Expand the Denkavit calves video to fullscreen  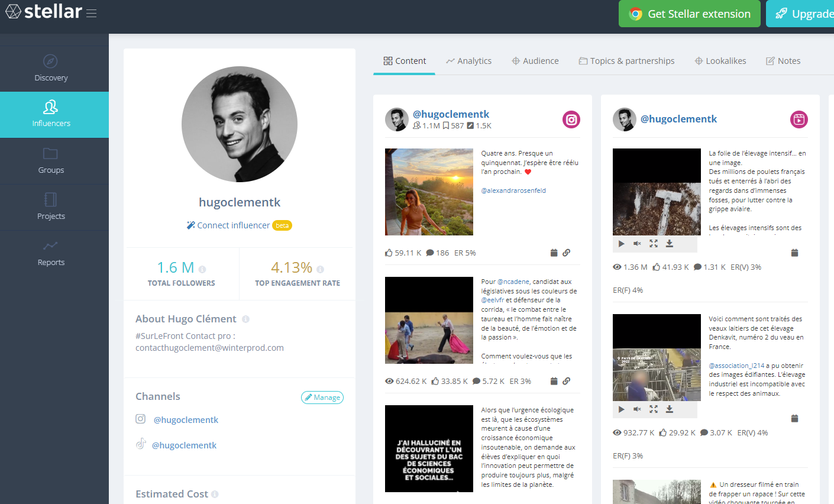[x=654, y=409]
